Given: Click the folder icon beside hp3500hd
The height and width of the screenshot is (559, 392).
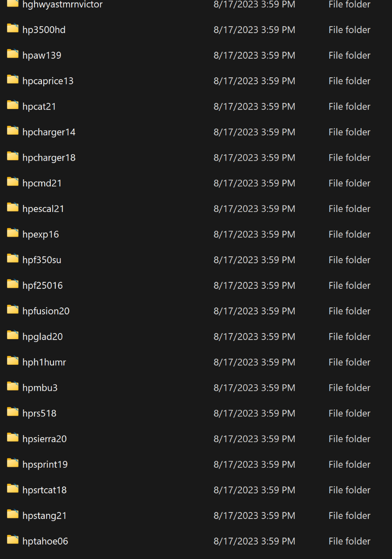Looking at the screenshot, I should coord(13,29).
